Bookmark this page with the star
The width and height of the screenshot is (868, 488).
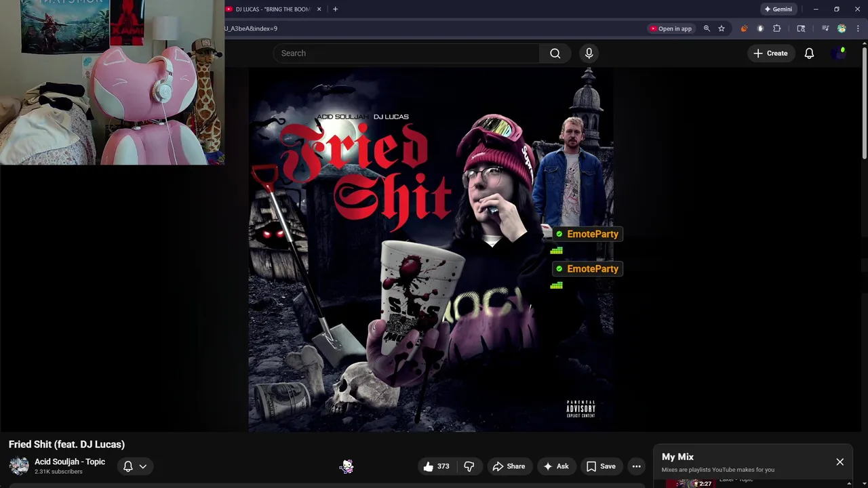click(x=722, y=28)
